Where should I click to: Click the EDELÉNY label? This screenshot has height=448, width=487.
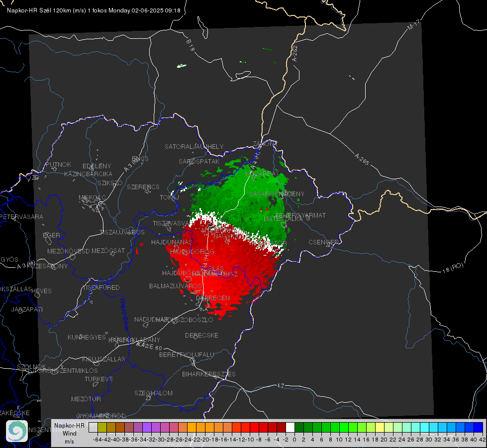pos(97,166)
